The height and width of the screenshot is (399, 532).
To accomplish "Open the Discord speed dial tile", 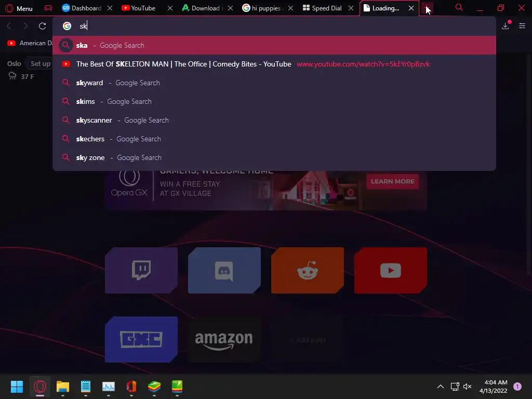I will click(x=224, y=270).
